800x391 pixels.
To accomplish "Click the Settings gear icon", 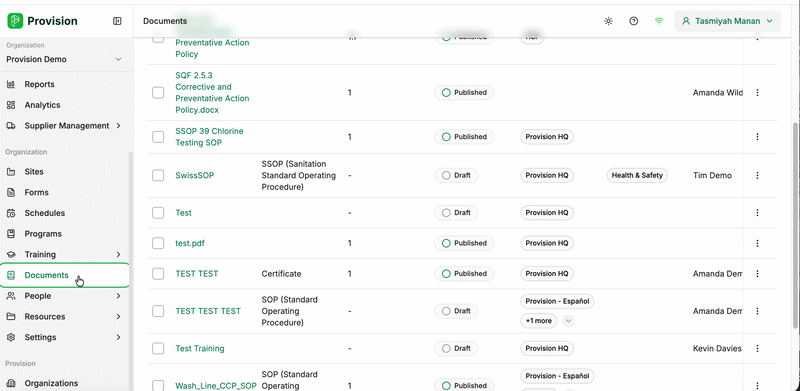I will click(x=11, y=337).
